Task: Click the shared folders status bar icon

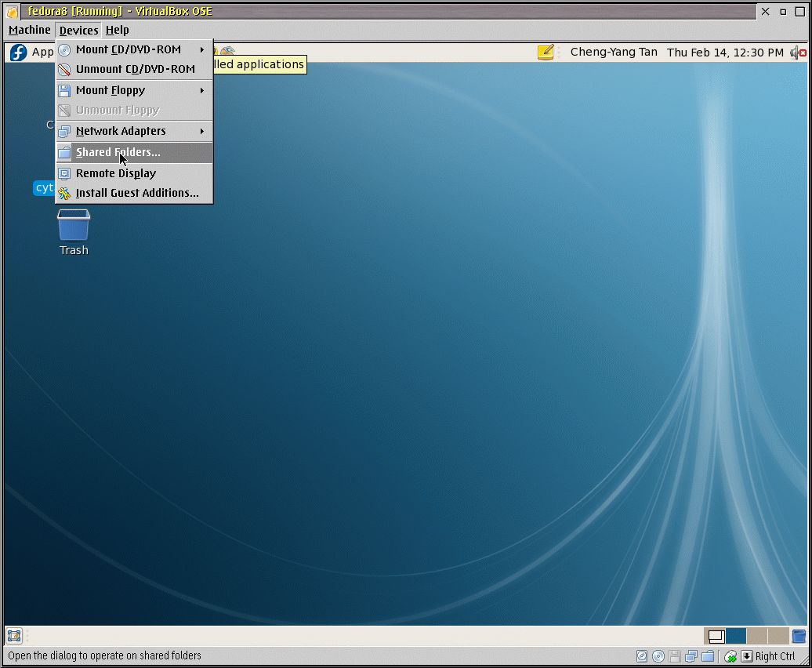Action: pos(708,656)
